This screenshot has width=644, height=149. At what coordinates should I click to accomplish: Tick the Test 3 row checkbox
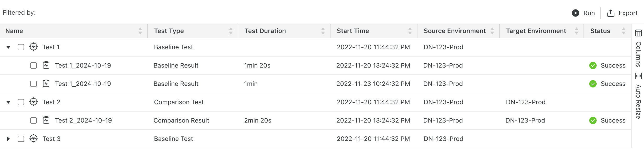pos(21,139)
